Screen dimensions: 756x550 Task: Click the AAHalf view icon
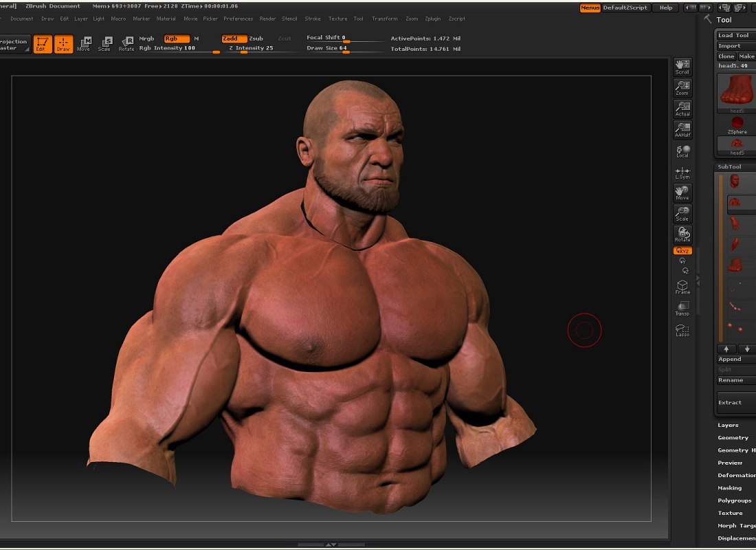click(682, 129)
